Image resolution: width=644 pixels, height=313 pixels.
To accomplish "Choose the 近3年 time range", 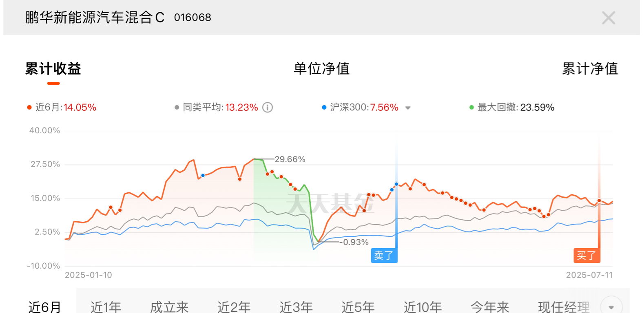I will [296, 306].
